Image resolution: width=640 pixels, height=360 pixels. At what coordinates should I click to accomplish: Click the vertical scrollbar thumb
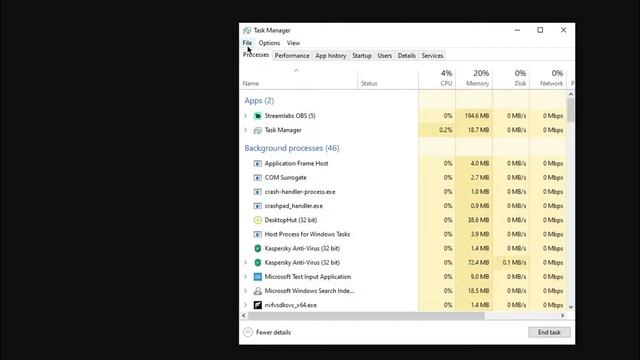point(571,110)
